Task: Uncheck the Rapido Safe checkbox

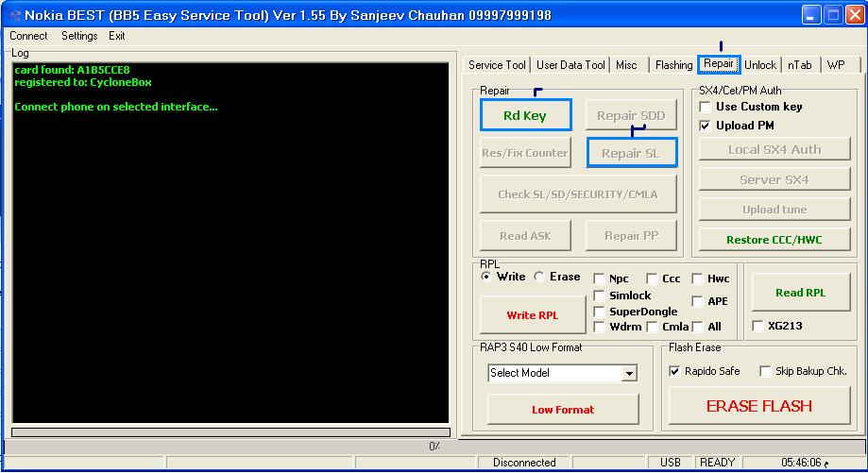Action: point(674,371)
